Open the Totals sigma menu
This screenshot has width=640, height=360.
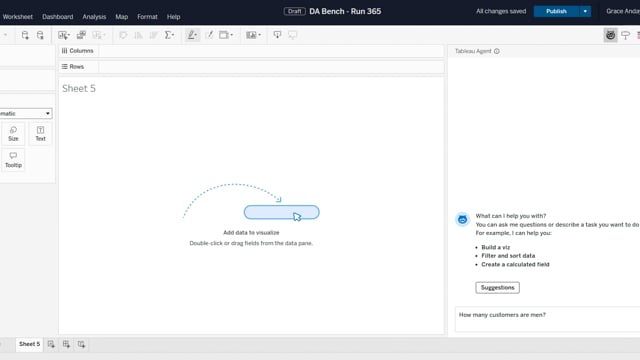pos(169,35)
